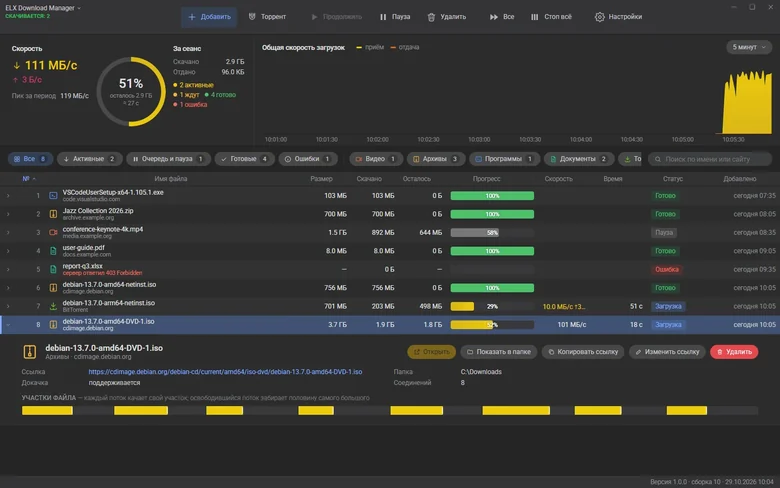780x488 pixels.
Task: Click the Ошибка status badge
Action: (667, 270)
